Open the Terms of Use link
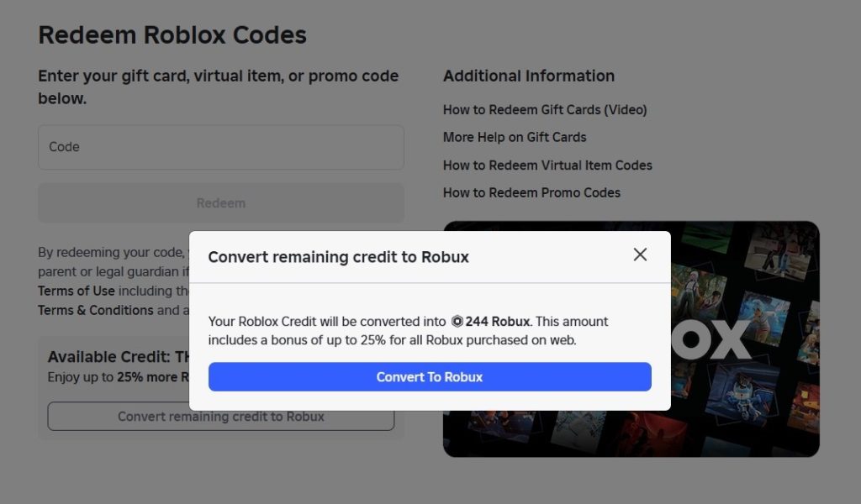This screenshot has width=861, height=504. point(77,291)
